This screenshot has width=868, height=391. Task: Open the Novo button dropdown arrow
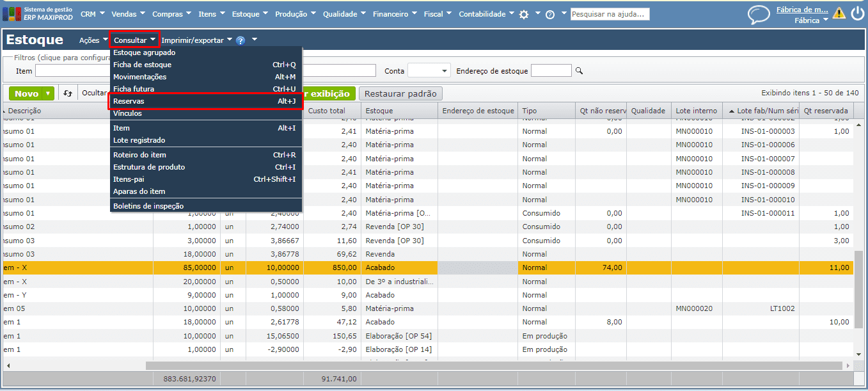point(48,93)
